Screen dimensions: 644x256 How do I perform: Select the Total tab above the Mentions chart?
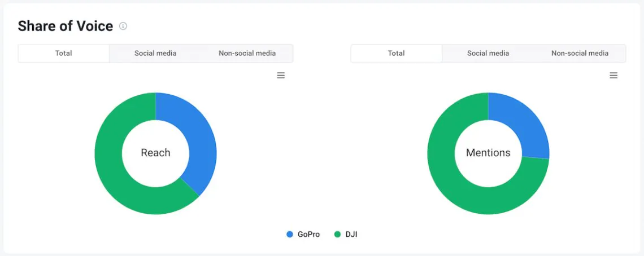pyautogui.click(x=397, y=54)
